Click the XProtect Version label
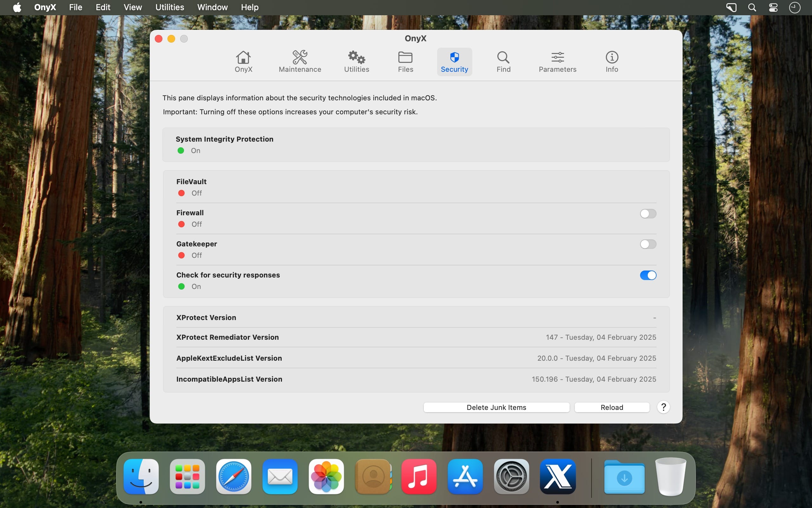 tap(206, 317)
